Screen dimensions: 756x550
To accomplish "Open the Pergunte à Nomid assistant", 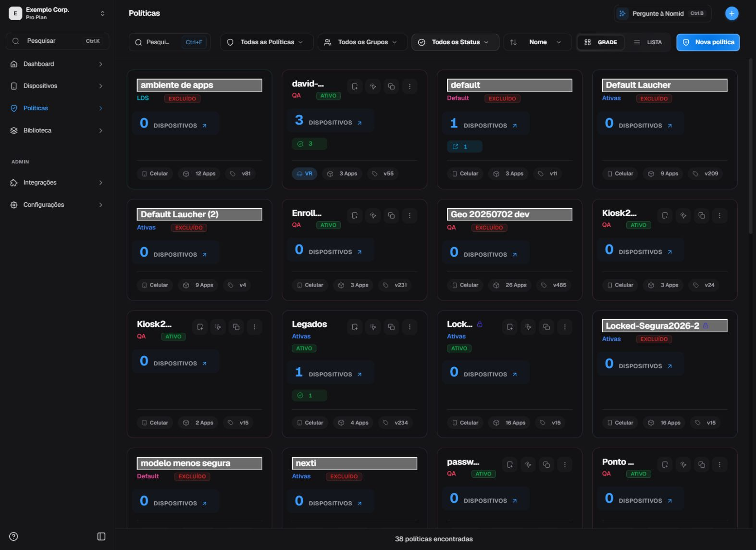I will click(x=662, y=13).
